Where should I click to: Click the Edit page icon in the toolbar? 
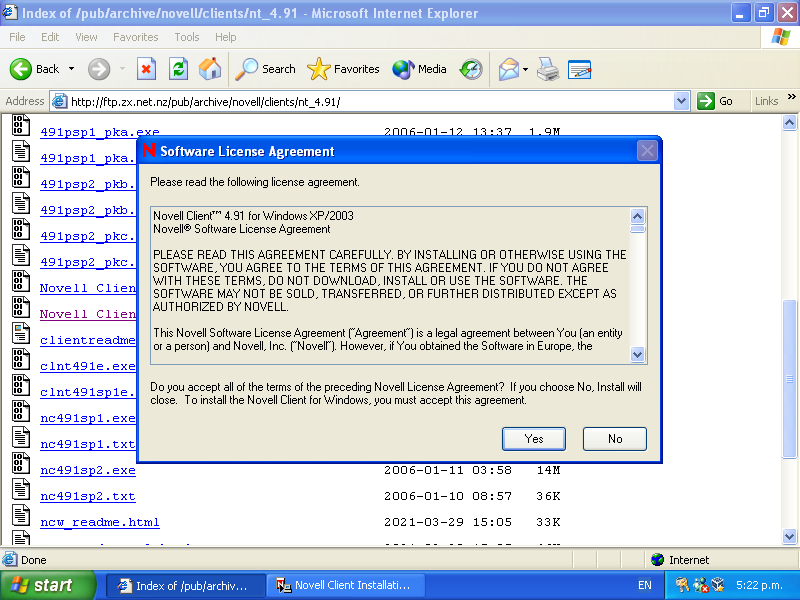tap(580, 69)
